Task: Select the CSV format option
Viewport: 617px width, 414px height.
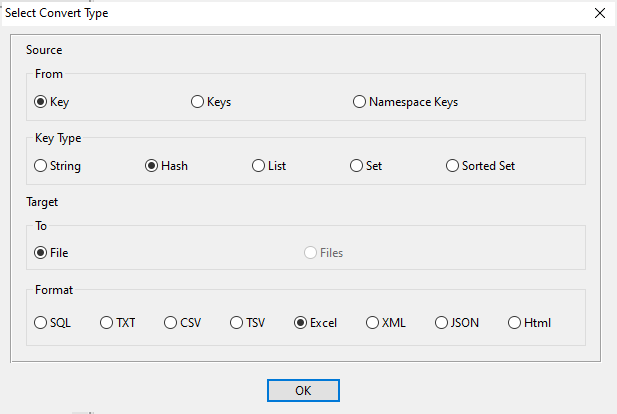Action: (x=171, y=323)
